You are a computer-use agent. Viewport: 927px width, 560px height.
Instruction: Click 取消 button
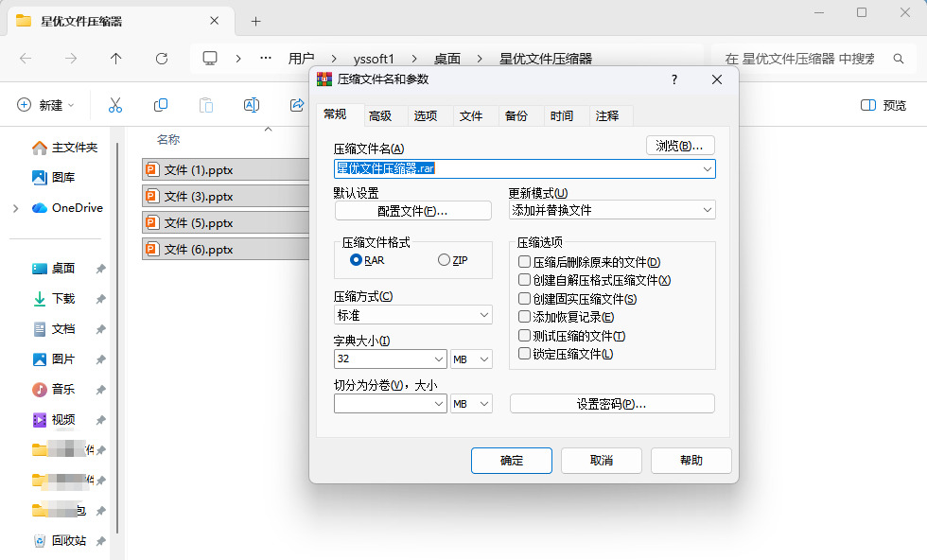602,461
